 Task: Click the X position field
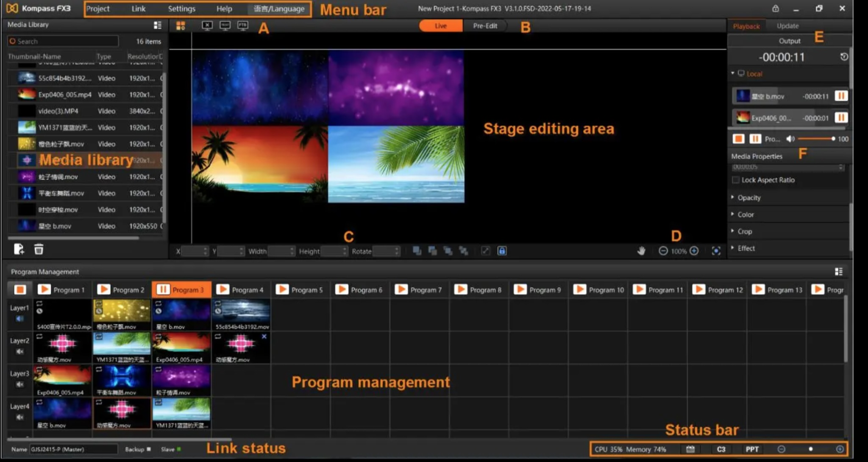[195, 251]
